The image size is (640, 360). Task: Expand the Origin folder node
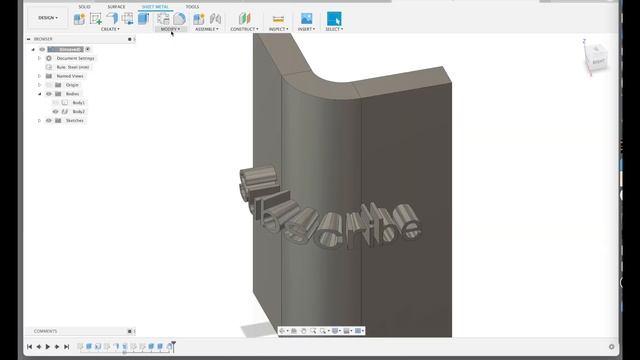[x=40, y=85]
